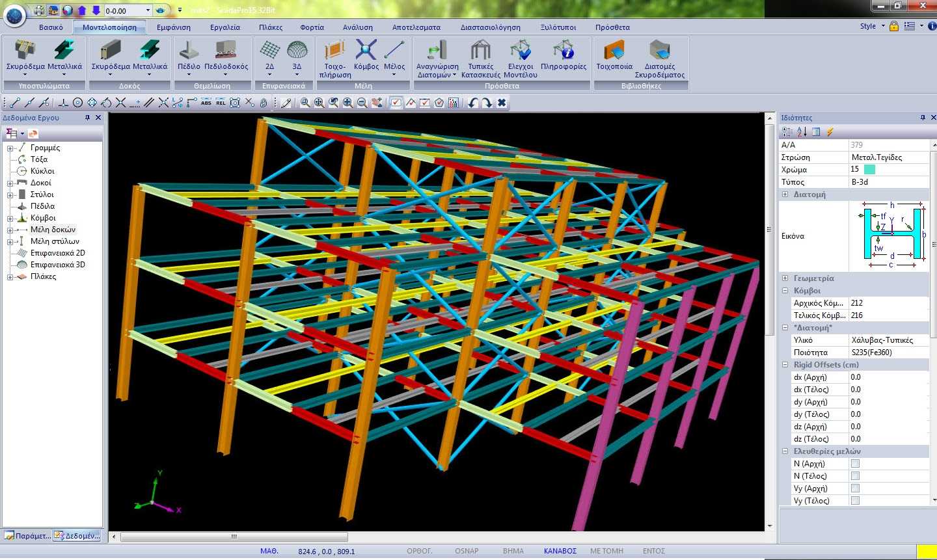Image resolution: width=937 pixels, height=560 pixels.
Task: Click the Ποιότητα value S235(Fe360)
Action: pyautogui.click(x=889, y=353)
